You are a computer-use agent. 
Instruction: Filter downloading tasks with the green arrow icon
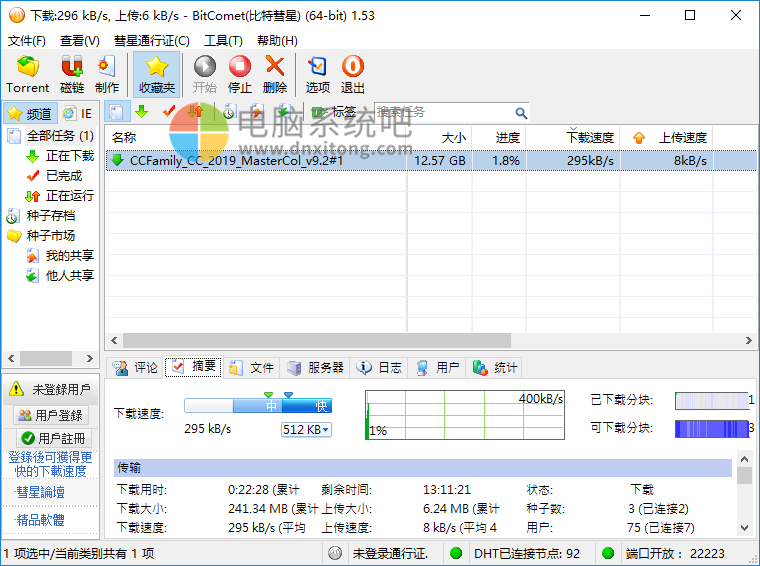142,112
